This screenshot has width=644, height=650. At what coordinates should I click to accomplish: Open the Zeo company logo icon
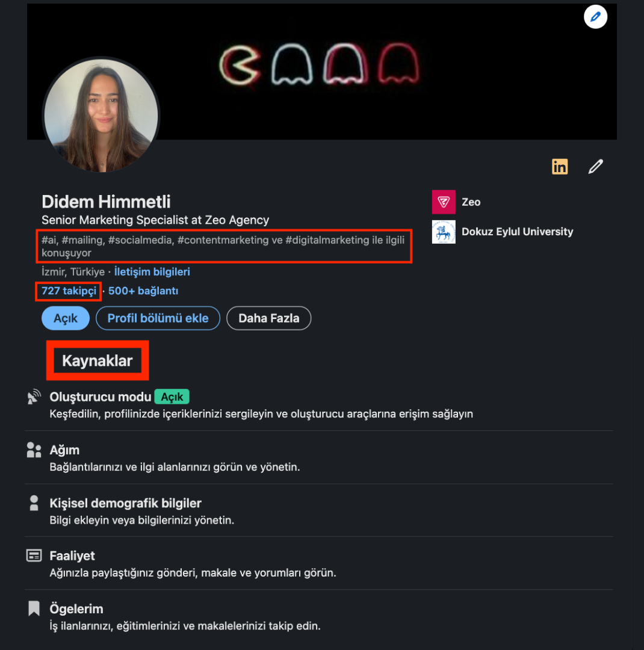click(x=444, y=202)
